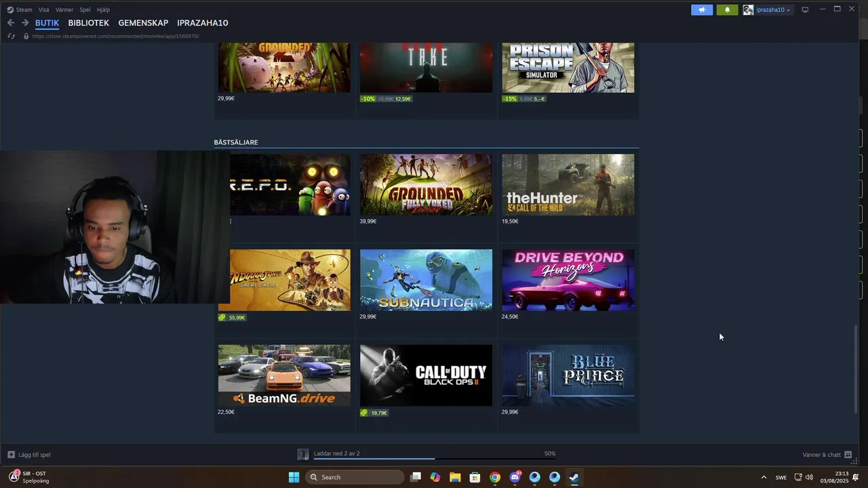Open the Hjälp menu
This screenshot has width=868, height=488.
(x=103, y=9)
